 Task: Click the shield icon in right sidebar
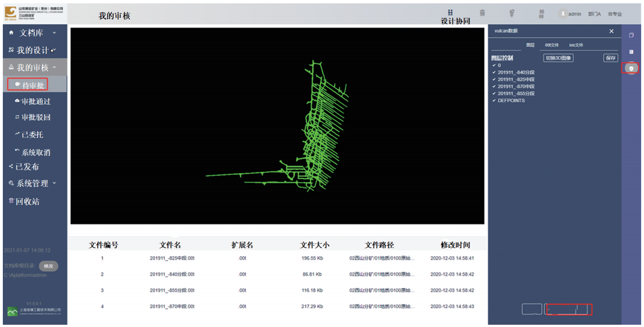click(x=631, y=68)
